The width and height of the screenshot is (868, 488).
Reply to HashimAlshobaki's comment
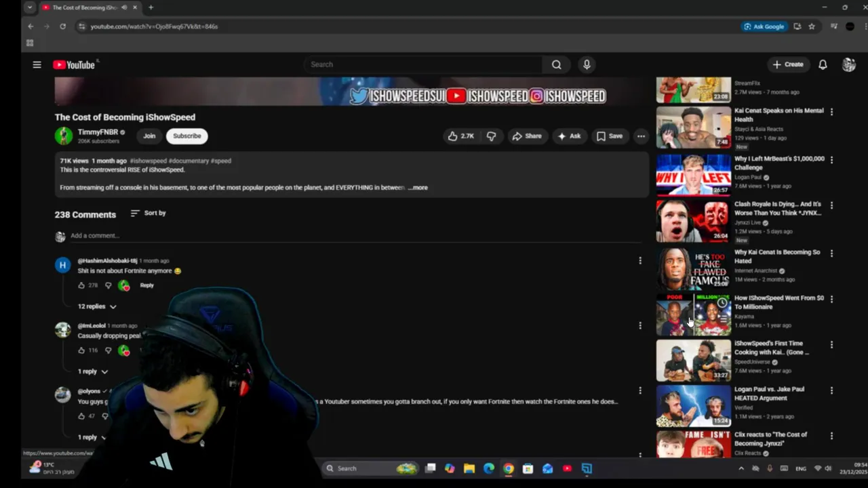[147, 285]
